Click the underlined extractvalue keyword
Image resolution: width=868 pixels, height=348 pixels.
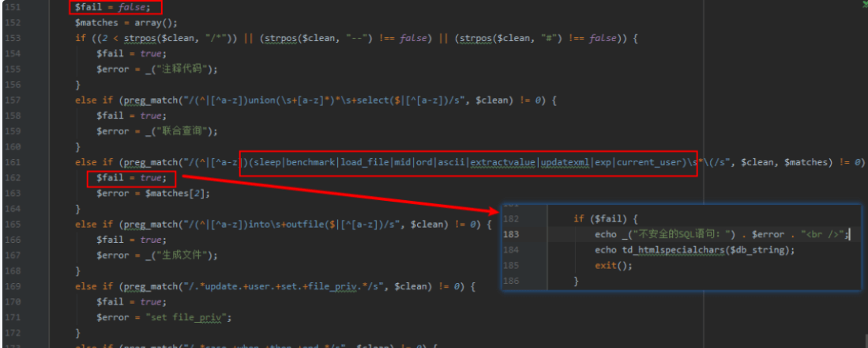[x=502, y=162]
